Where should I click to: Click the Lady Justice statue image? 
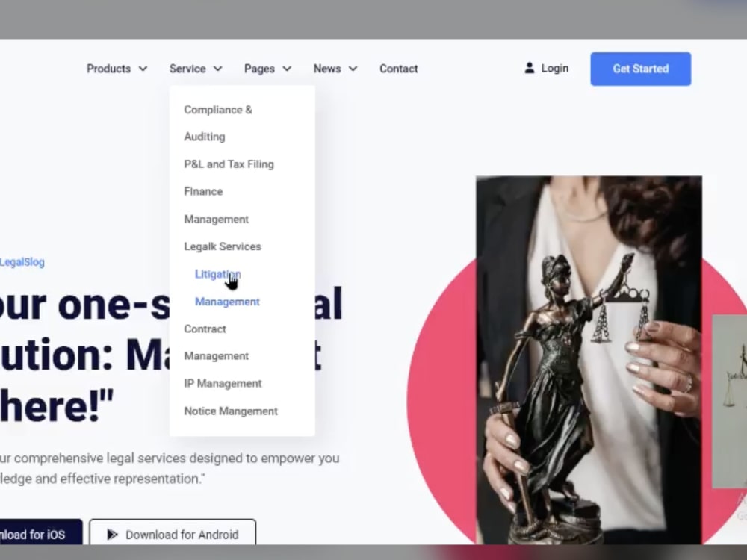pyautogui.click(x=589, y=360)
